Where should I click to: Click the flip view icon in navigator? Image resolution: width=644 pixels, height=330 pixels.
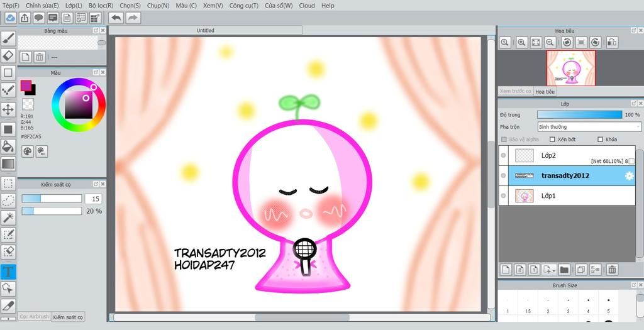(x=612, y=42)
